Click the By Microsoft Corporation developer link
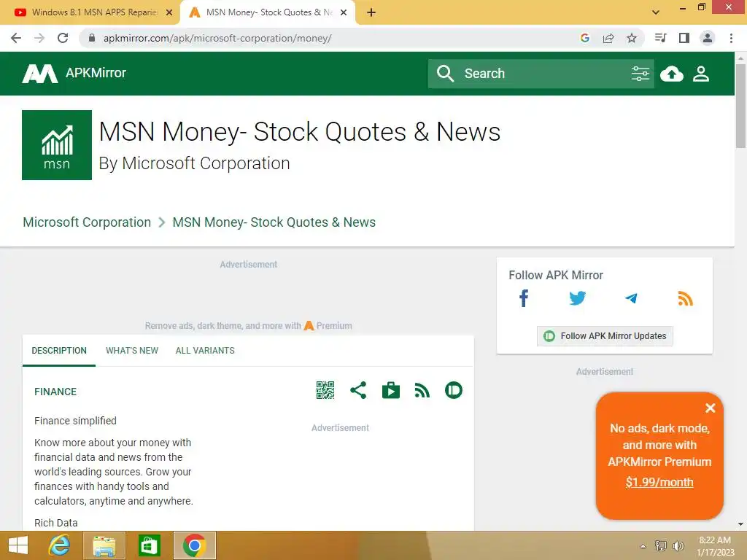Viewport: 747px width, 560px height. [x=194, y=163]
